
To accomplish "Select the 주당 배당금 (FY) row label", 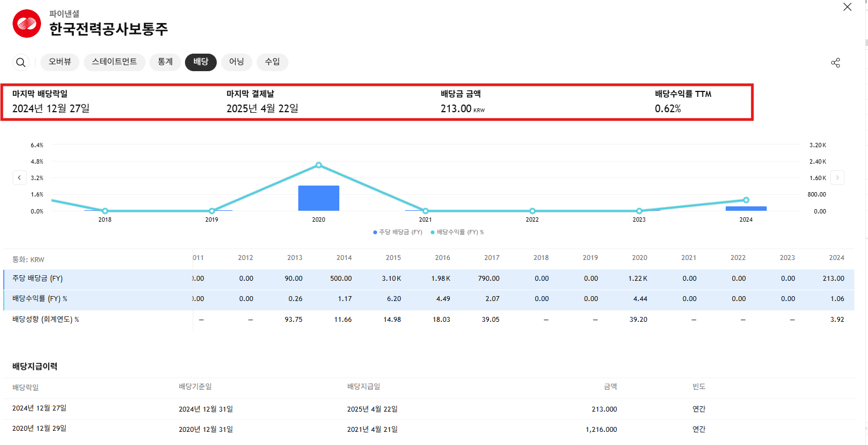I will 38,279.
